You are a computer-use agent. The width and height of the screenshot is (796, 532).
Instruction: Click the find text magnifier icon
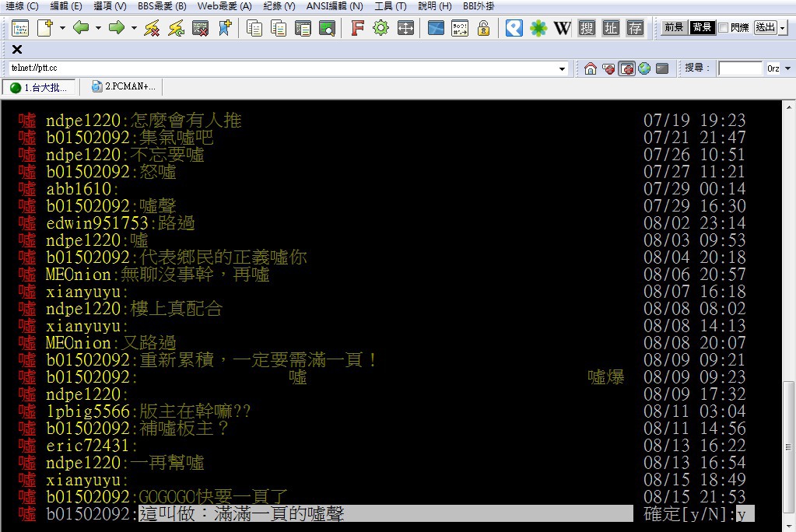click(x=327, y=28)
